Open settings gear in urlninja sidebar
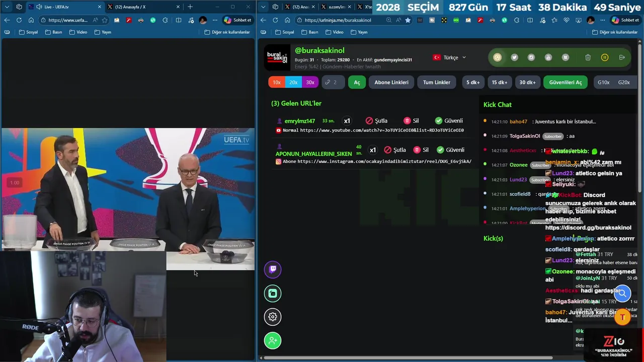Screen dimensions: 644x362 point(273,317)
